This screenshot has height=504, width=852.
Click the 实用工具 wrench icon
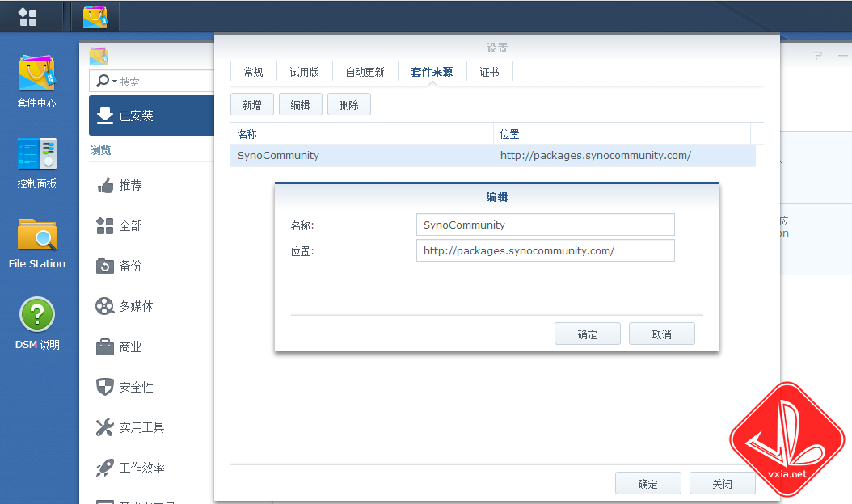click(105, 427)
